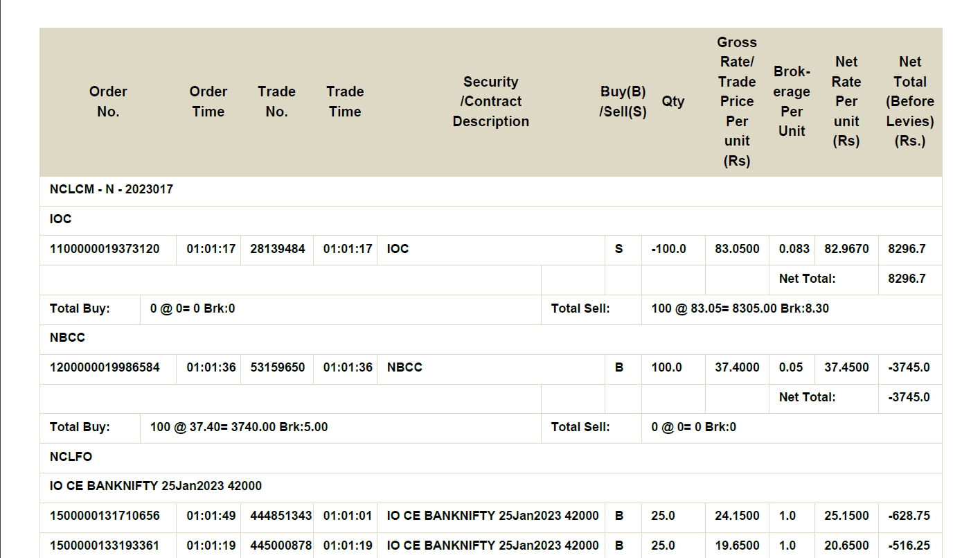
Task: Click Security/Contract Description column header
Action: [490, 102]
